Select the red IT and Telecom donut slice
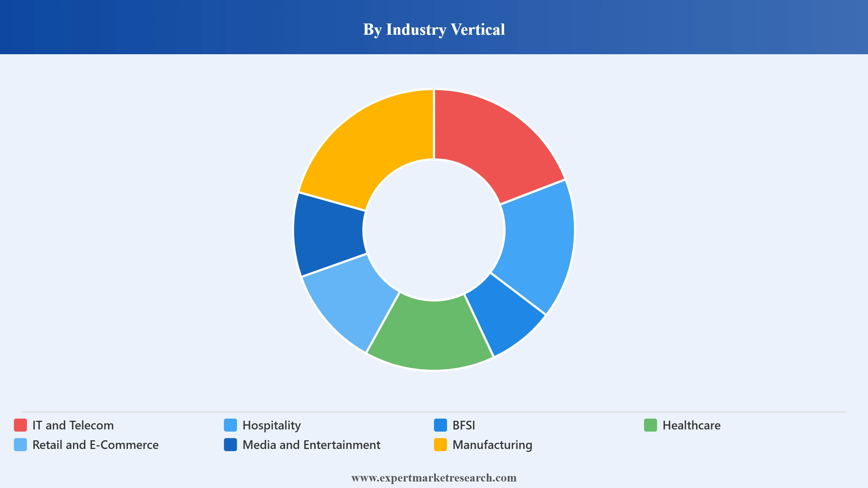Viewport: 868px width, 488px height. [x=494, y=143]
